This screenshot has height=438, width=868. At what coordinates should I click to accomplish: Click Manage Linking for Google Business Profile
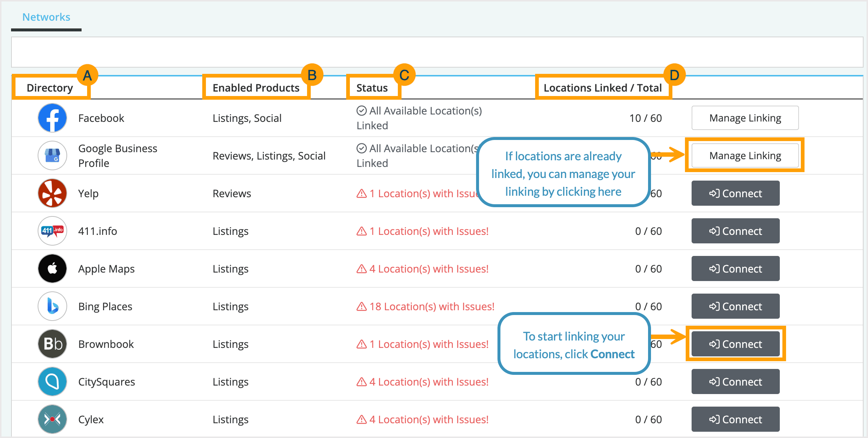[745, 155]
